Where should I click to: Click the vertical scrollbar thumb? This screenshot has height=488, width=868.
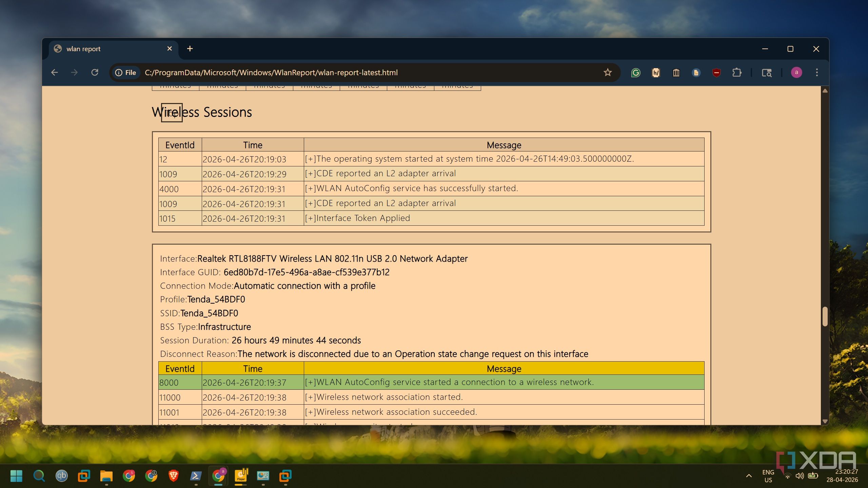click(x=825, y=317)
